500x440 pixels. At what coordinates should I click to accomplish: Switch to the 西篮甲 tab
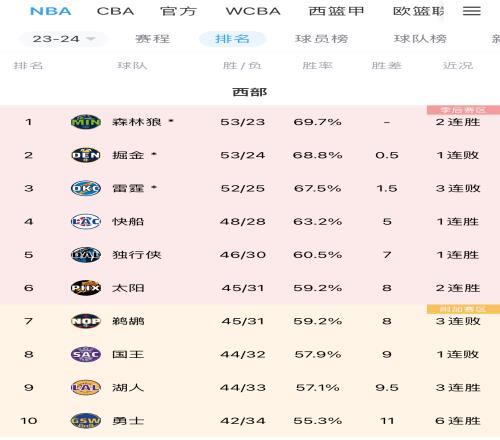pyautogui.click(x=336, y=11)
